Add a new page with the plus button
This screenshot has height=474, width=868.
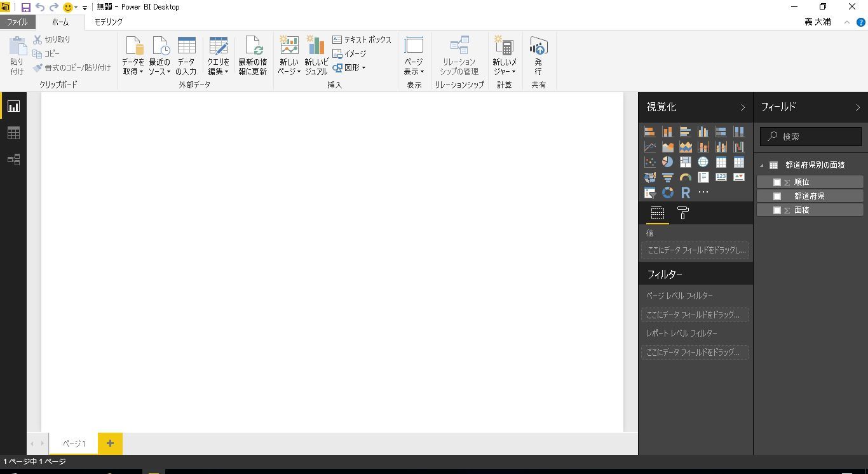[110, 444]
